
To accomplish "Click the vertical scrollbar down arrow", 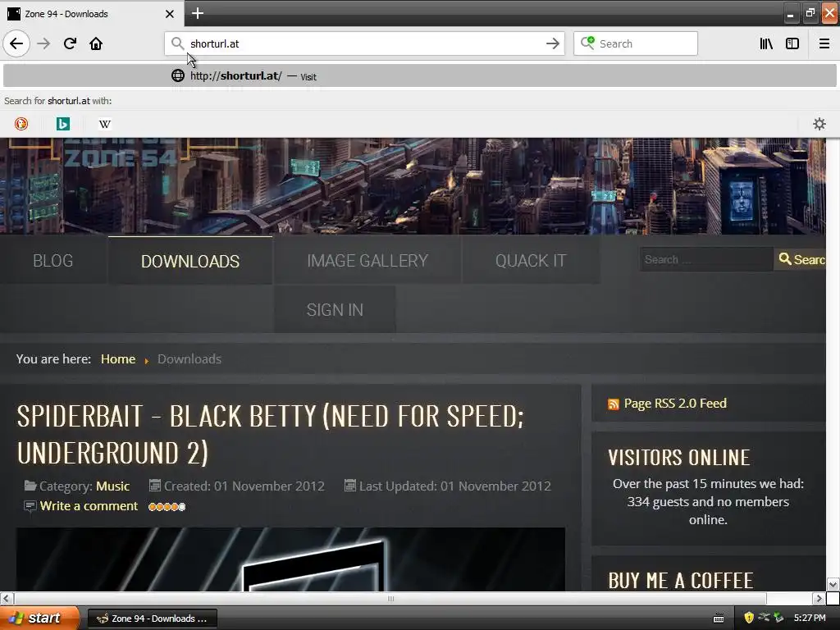I will tap(833, 584).
